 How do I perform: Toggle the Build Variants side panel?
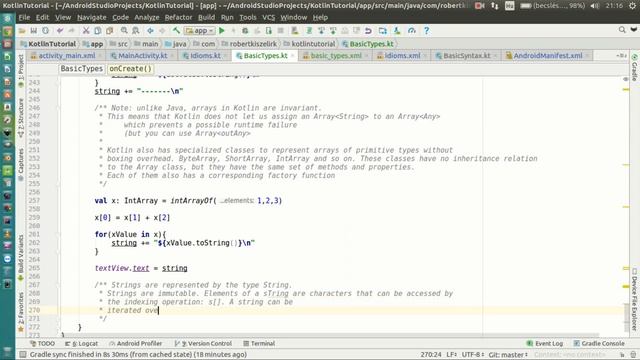(21, 257)
